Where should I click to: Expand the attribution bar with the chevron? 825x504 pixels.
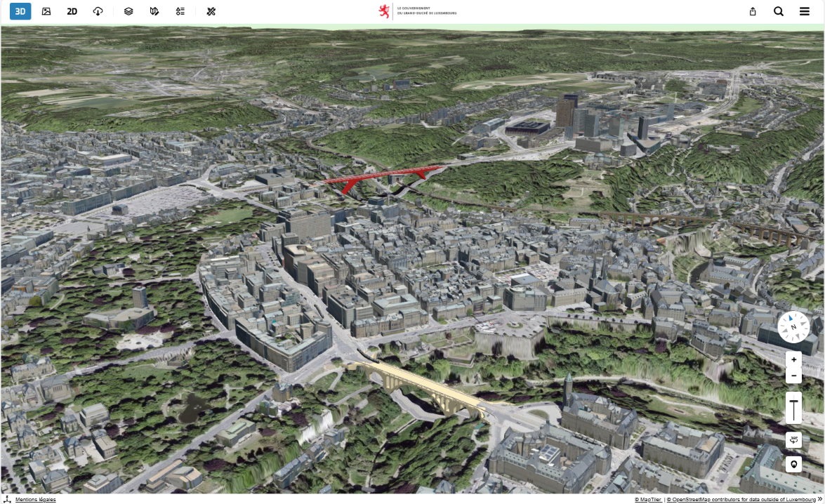coord(819,499)
